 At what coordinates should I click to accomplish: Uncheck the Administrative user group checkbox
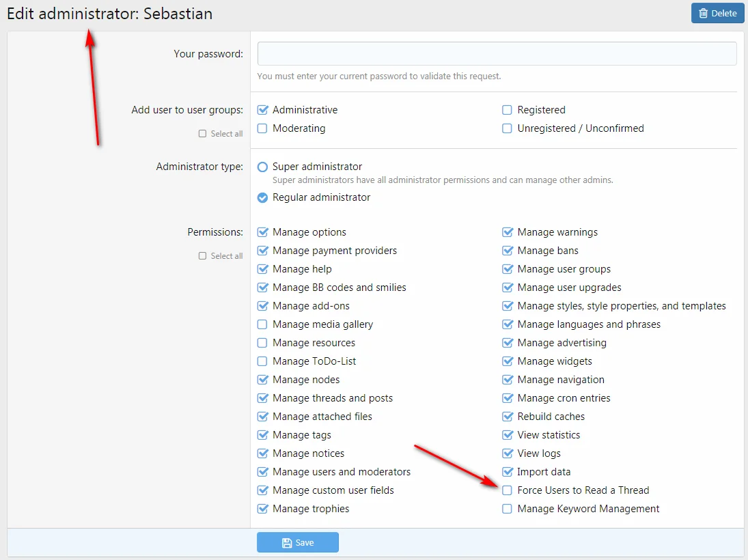click(x=262, y=110)
